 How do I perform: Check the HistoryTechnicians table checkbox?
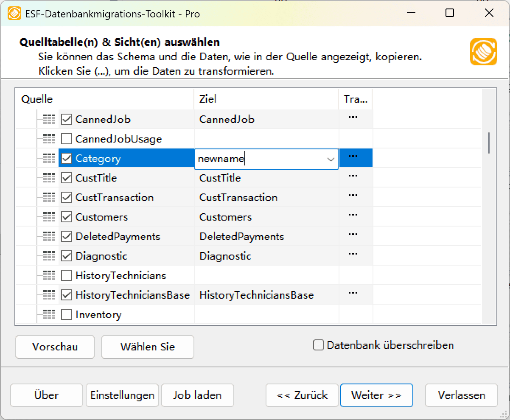[x=67, y=276]
